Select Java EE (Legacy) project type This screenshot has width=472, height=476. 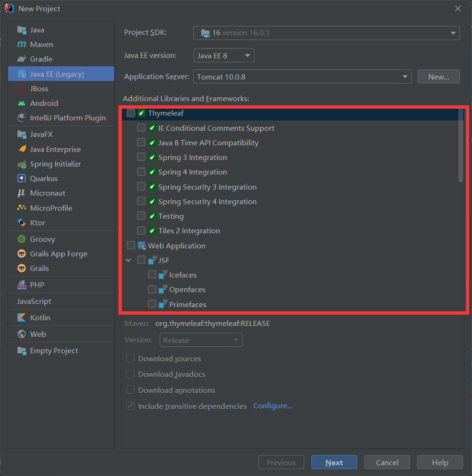click(61, 74)
